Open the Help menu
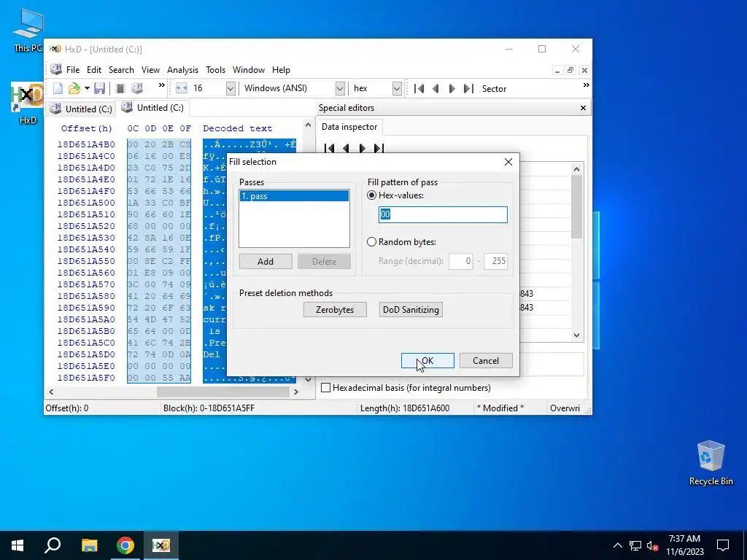 281,70
